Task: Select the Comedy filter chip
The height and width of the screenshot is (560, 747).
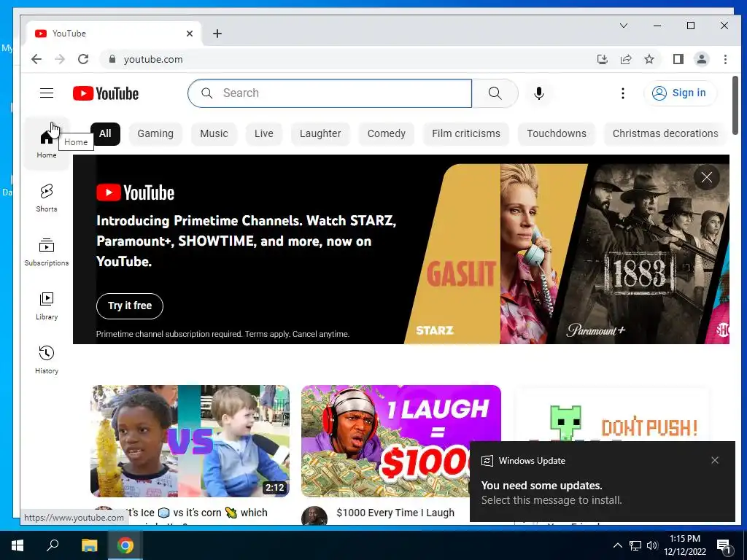Action: pyautogui.click(x=387, y=134)
